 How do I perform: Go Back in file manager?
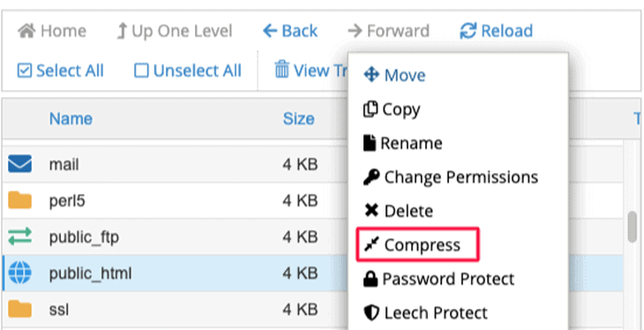[x=290, y=31]
